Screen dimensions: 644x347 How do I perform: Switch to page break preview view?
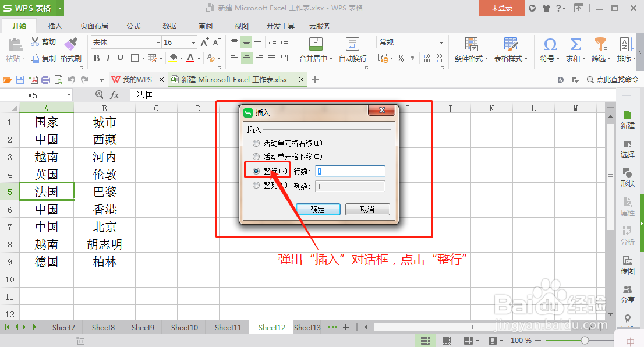[447, 341]
